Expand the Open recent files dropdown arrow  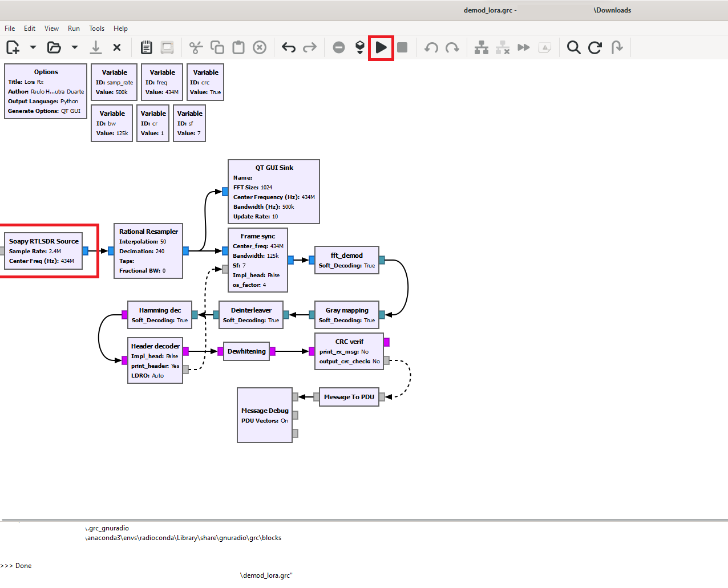coord(75,47)
